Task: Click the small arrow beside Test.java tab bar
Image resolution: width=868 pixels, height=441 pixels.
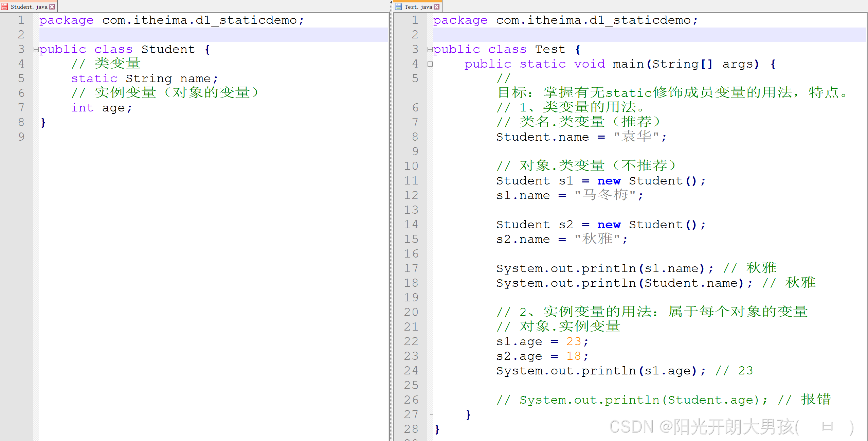Action: click(391, 2)
